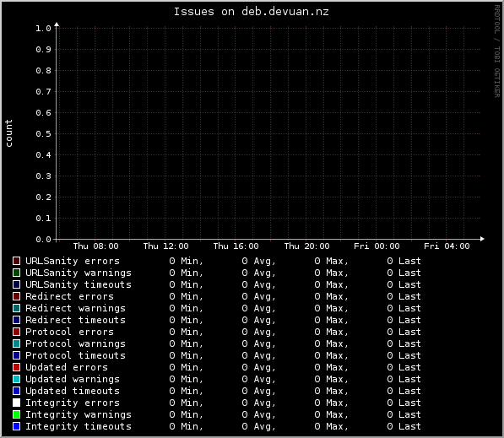The height and width of the screenshot is (438, 504).
Task: Click the Integrity errors white swatch
Action: point(16,403)
